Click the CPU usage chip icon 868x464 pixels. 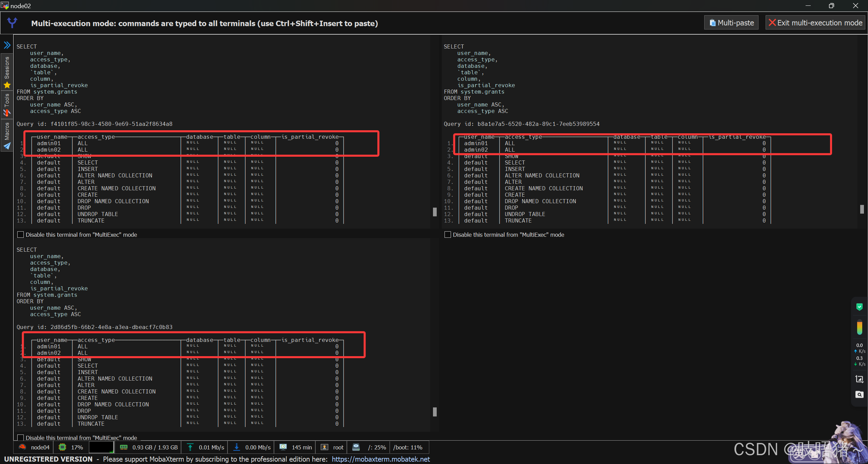click(x=62, y=447)
